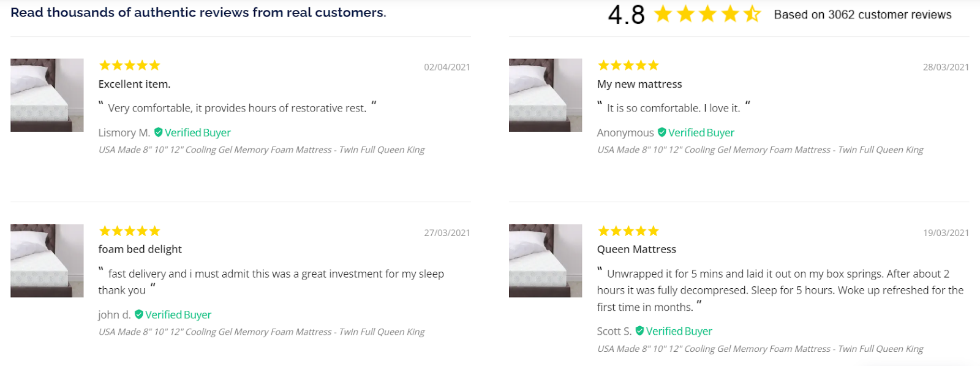The height and width of the screenshot is (366, 980).
Task: Click the overall 4.8 star rating icons
Action: point(707,14)
